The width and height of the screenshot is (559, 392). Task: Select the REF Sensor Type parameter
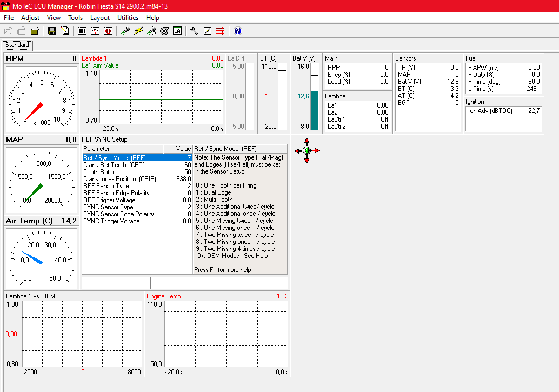[137, 186]
